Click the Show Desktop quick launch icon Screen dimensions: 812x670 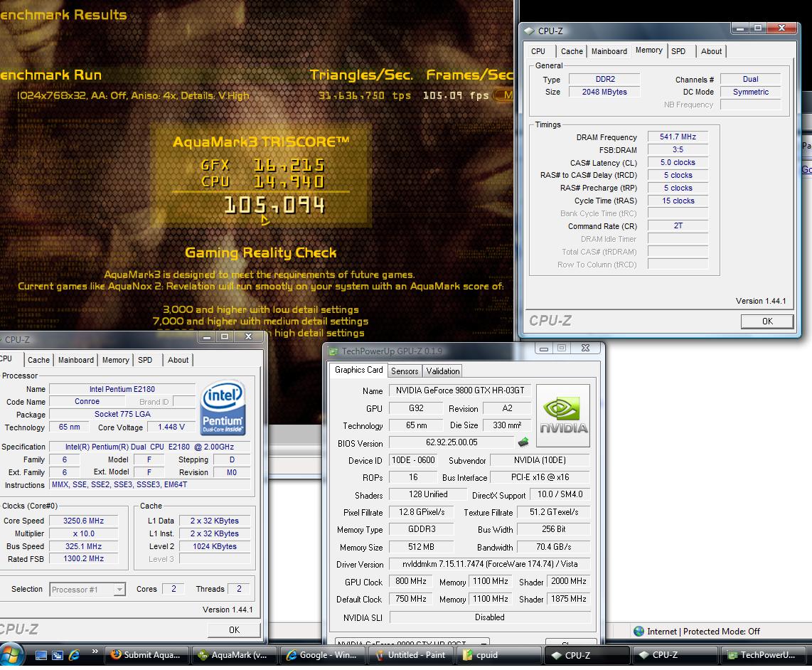point(41,656)
